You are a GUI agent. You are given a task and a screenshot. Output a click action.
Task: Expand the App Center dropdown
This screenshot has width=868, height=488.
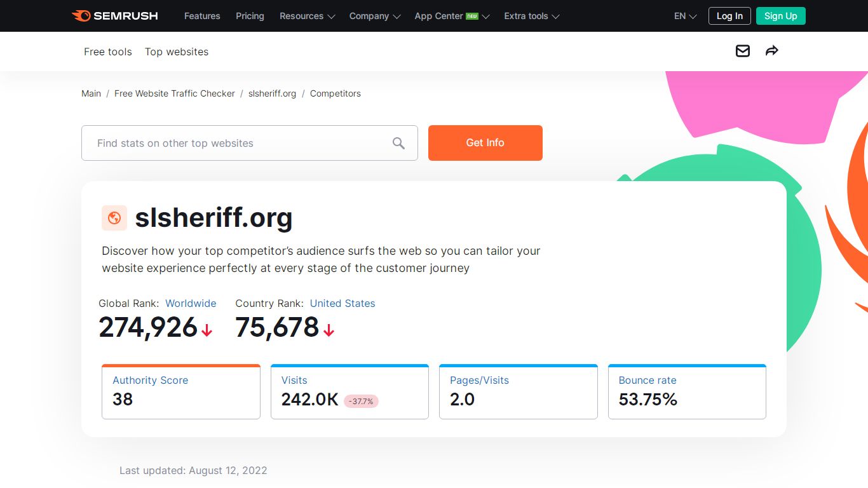(452, 16)
